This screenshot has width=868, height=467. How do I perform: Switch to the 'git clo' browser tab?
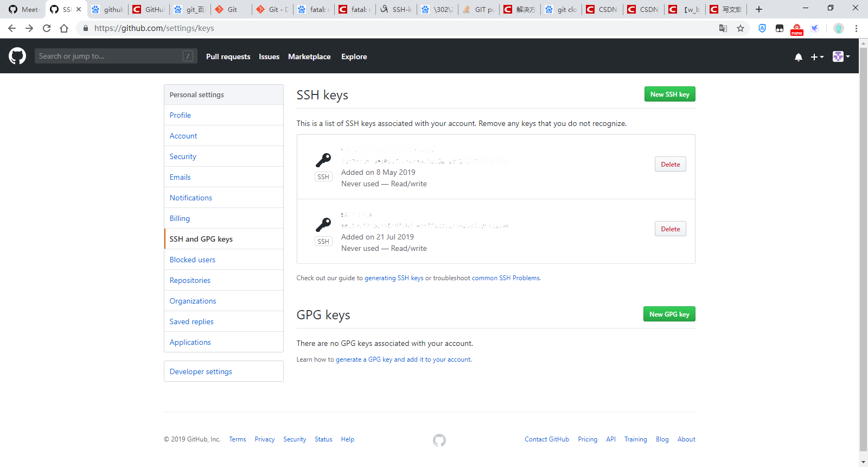click(x=561, y=9)
